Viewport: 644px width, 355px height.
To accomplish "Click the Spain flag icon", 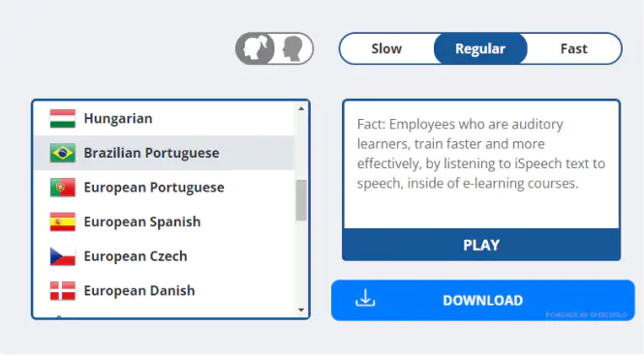I will point(63,222).
